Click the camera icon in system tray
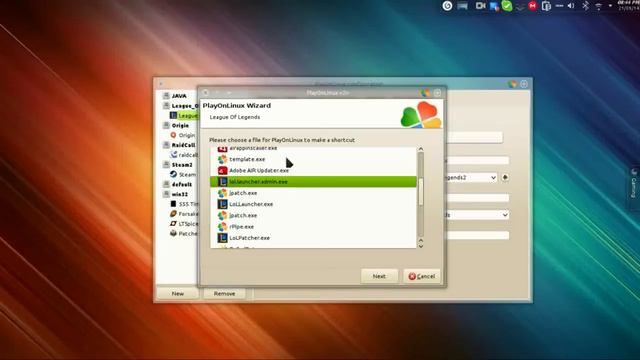The height and width of the screenshot is (360, 640). click(x=480, y=6)
